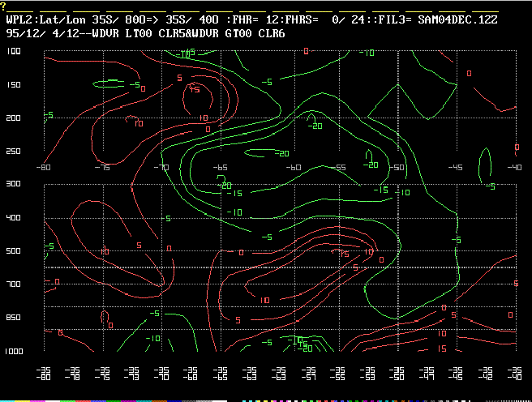Viewport: 532px width, 402px height.
Task: Click the 'FIL3= SAM04DEC.12Z' file name
Action: coord(438,19)
